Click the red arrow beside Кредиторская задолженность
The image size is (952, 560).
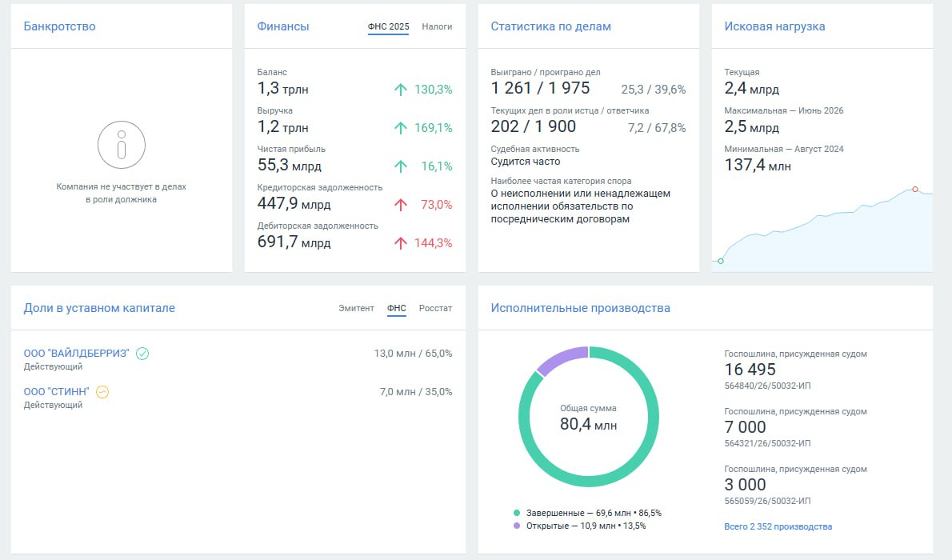(400, 205)
